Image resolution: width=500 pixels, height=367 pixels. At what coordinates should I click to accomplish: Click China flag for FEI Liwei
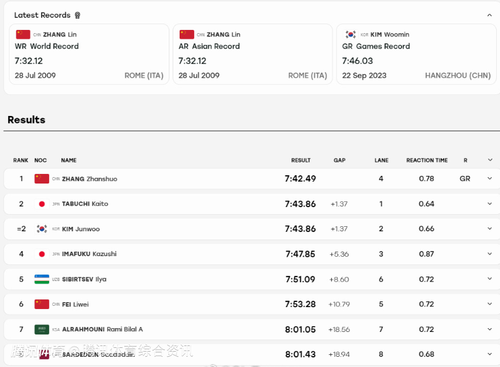point(42,304)
